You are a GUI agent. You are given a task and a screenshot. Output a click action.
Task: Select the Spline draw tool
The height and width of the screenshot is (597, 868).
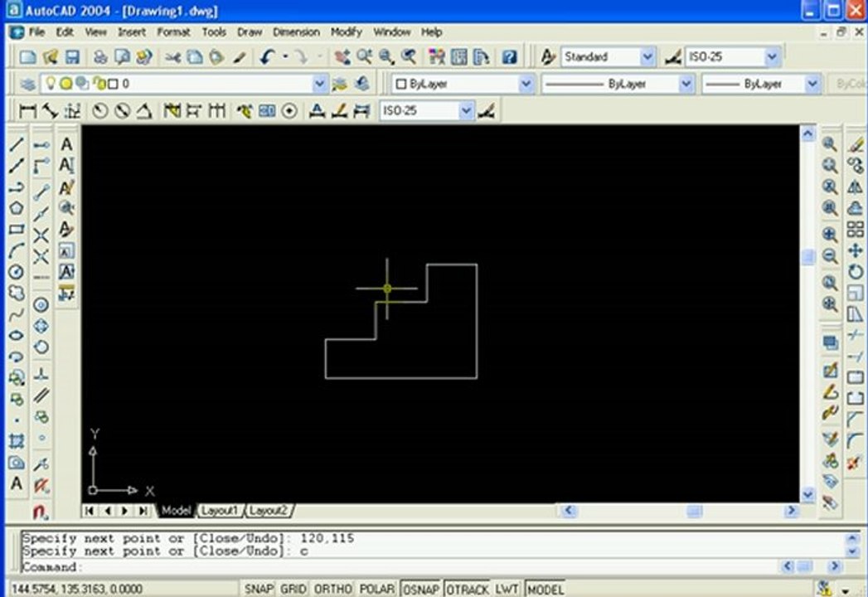pos(17,314)
